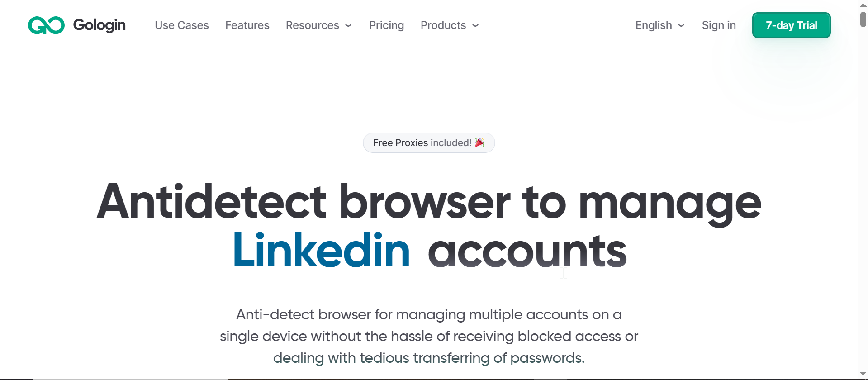
Task: Expand the chevron next to Products
Action: tap(475, 26)
